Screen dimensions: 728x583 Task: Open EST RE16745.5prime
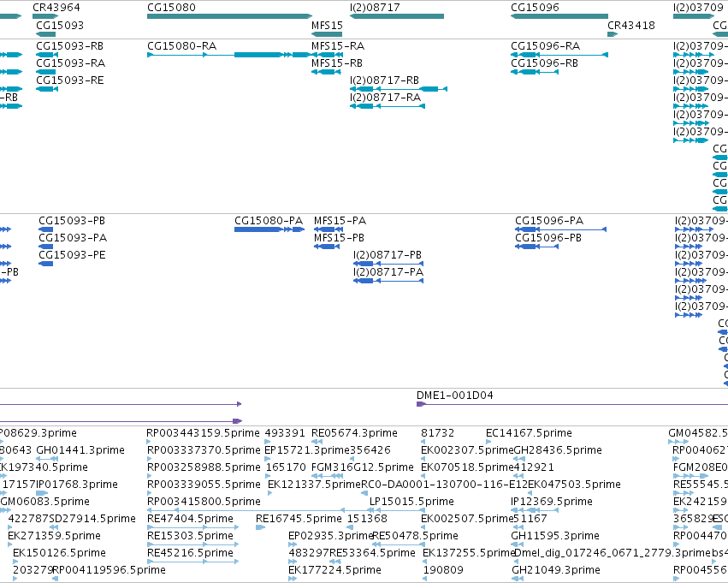coord(299,519)
